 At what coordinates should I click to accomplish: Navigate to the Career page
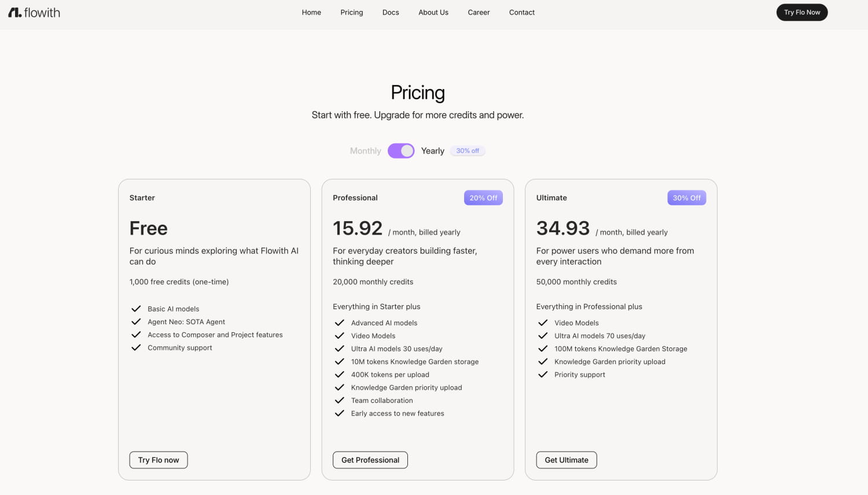click(x=479, y=12)
